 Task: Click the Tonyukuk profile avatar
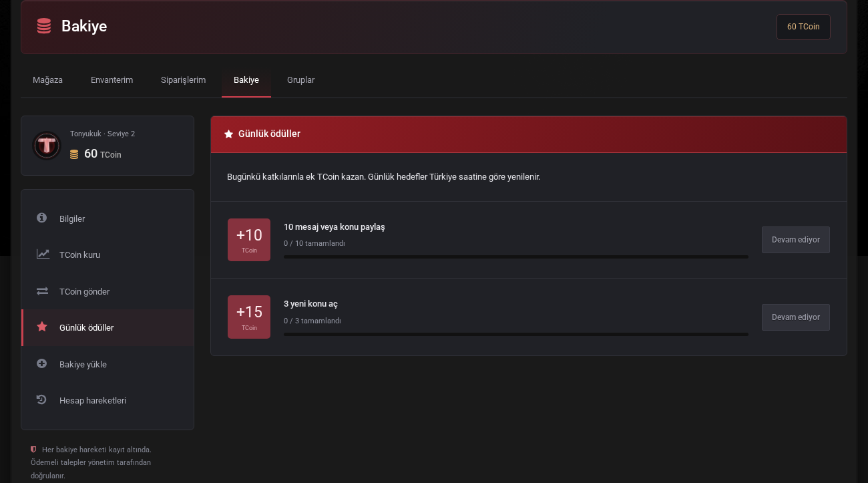tap(47, 146)
